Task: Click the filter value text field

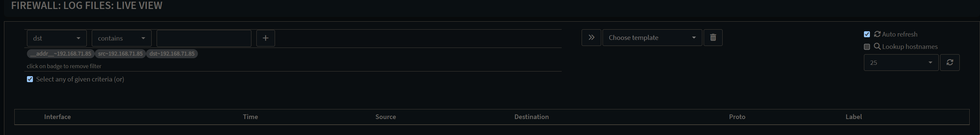Action: click(x=204, y=38)
